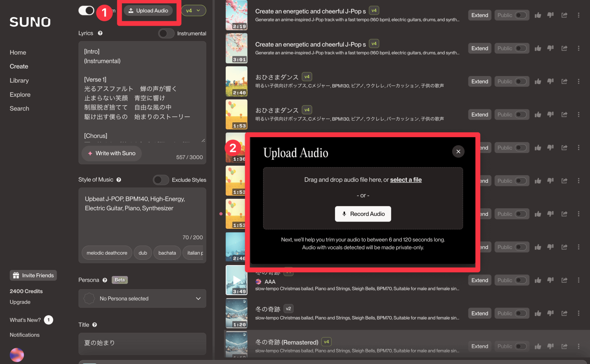Click the select a file link
The width and height of the screenshot is (590, 364).
point(406,180)
